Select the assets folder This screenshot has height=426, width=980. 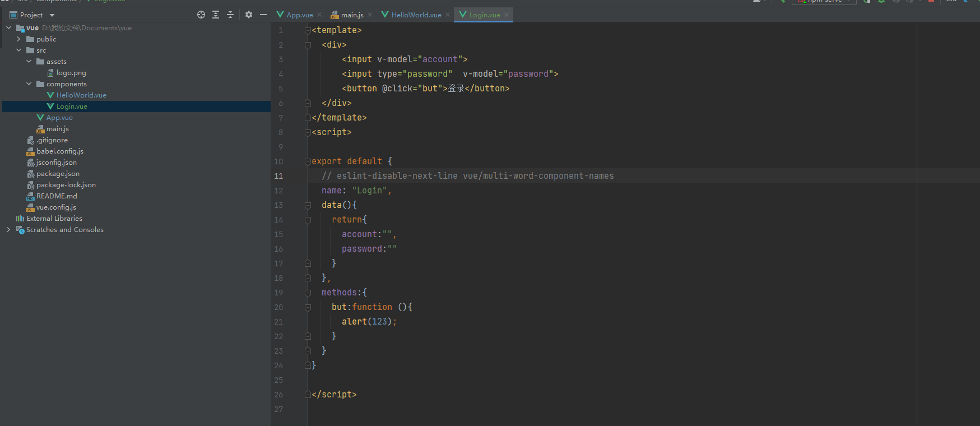pos(56,62)
